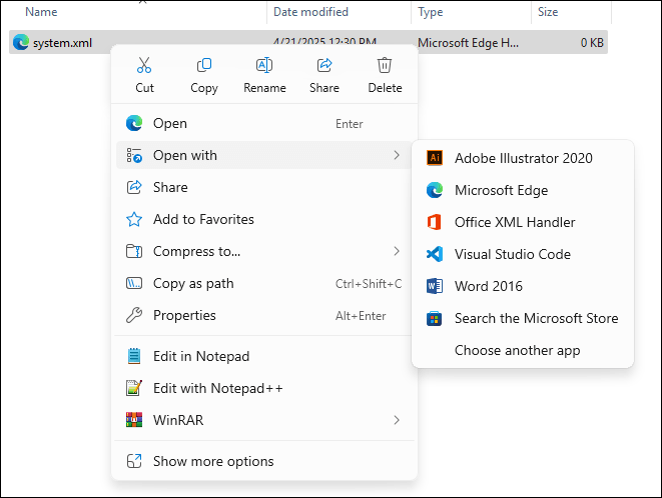Select Word 2016 in Open with list
The image size is (662, 498).
point(488,286)
